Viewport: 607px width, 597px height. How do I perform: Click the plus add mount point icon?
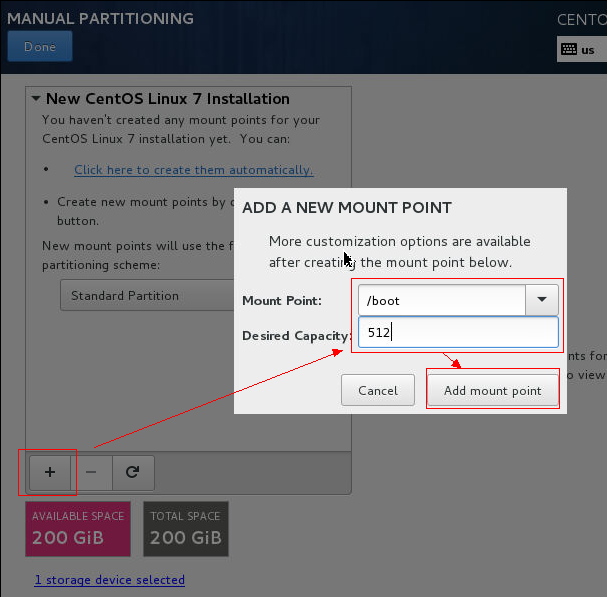click(50, 472)
